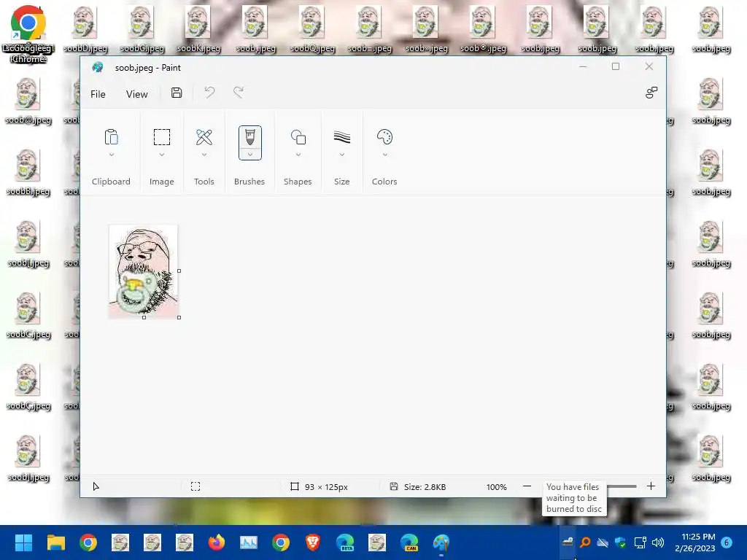This screenshot has width=747, height=560.
Task: Click the canvas right-edge resize handle
Action: [179, 271]
